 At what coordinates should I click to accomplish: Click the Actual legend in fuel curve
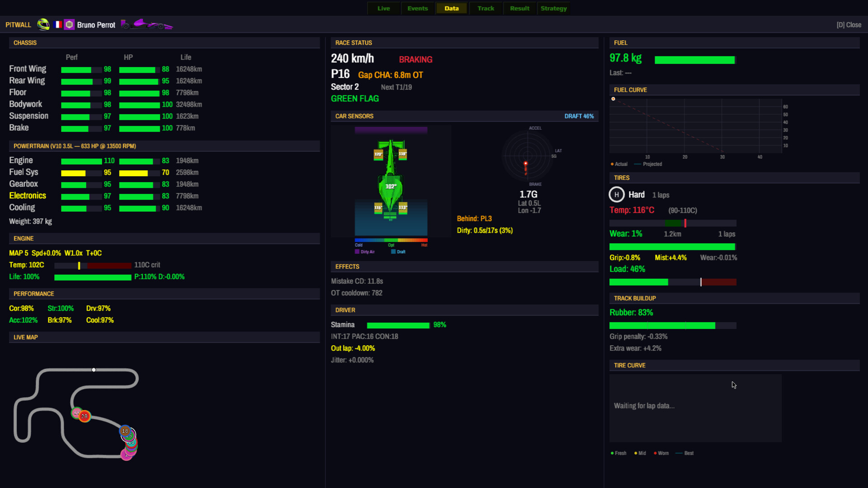(619, 164)
